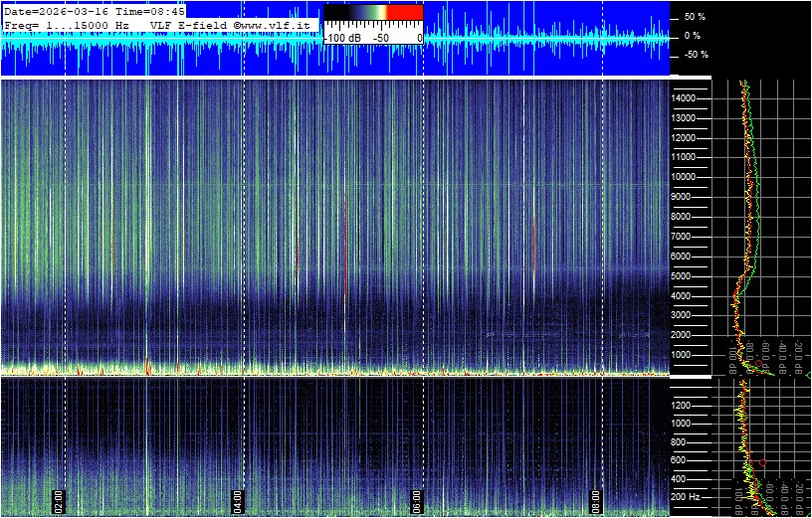The image size is (812, 518).
Task: Click the Freq= 1...15000 Hz label
Action: pos(66,24)
